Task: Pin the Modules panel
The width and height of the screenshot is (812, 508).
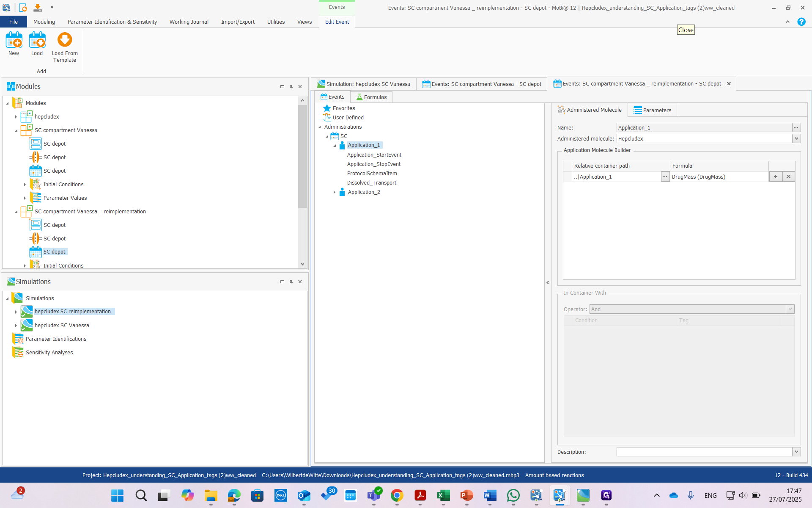Action: pyautogui.click(x=291, y=87)
